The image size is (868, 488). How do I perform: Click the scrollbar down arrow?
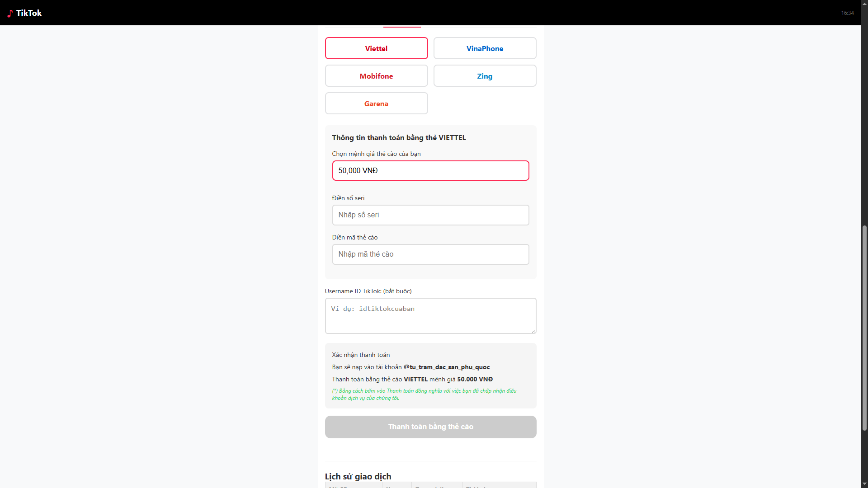coord(864,484)
